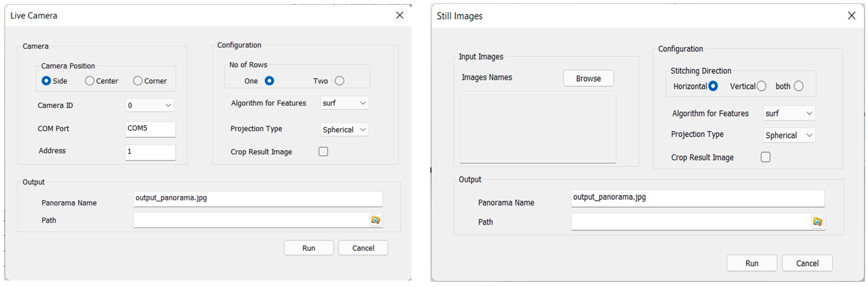868x287 pixels.
Task: Close the Live Camera dialog
Action: 400,15
